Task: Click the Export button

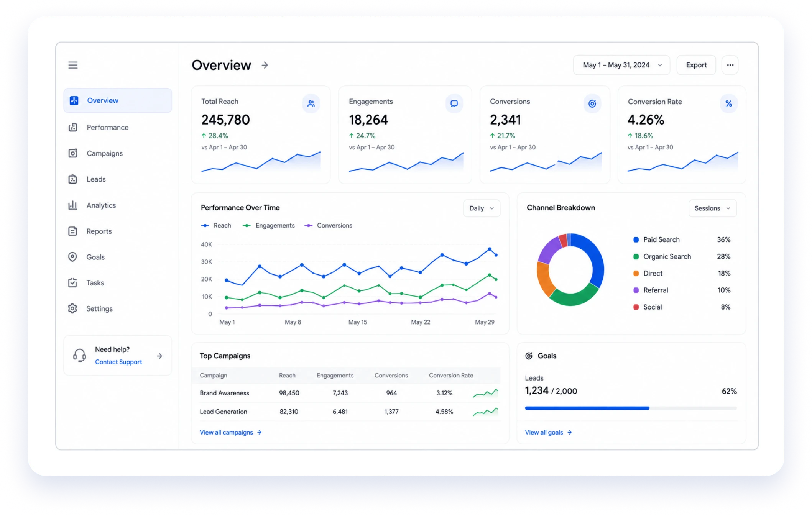Action: pos(696,65)
